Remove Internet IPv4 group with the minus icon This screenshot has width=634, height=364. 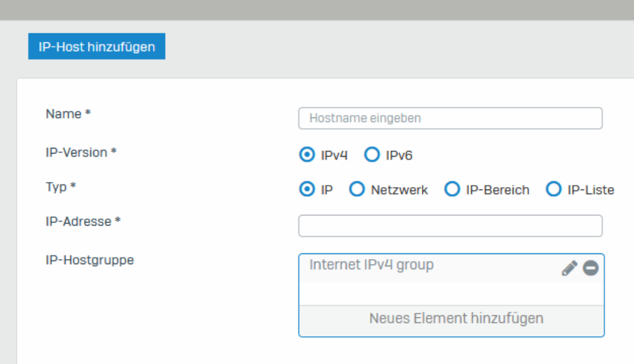[591, 268]
